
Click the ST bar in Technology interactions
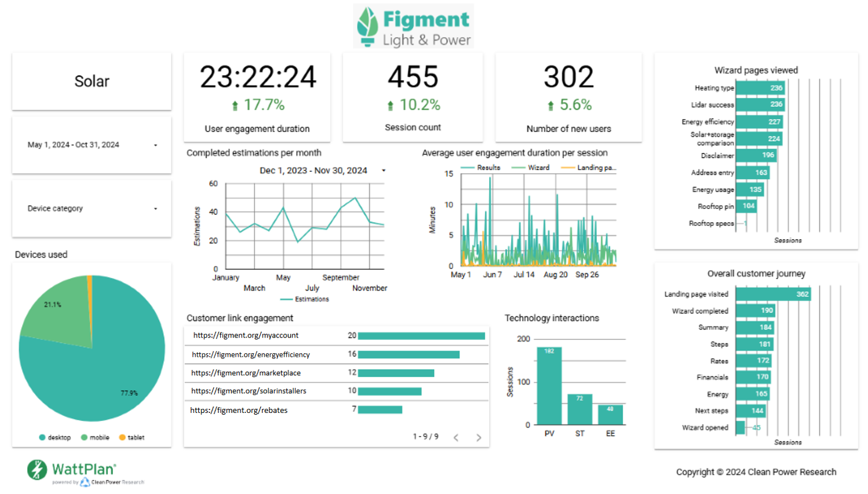coord(579,409)
